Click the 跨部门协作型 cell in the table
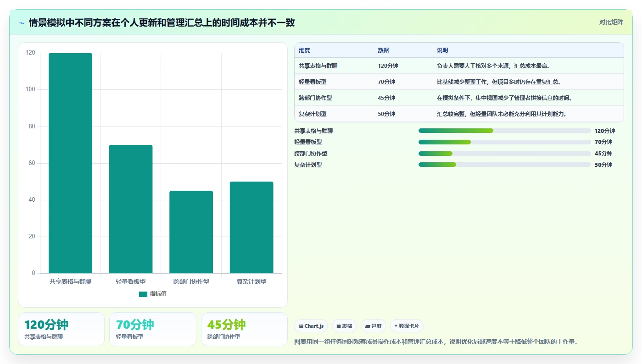Screen dimensions: 642x364 click(315, 98)
